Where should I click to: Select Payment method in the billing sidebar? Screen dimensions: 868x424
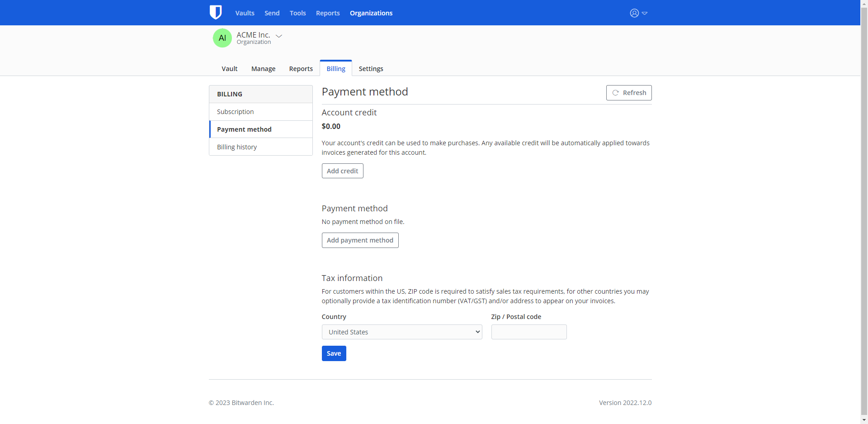261,129
